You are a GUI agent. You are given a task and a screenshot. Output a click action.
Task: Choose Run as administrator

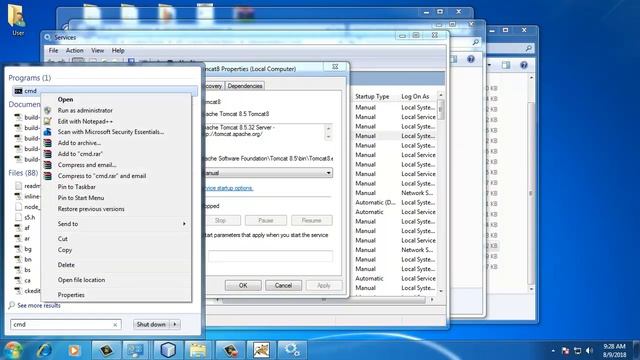point(85,110)
